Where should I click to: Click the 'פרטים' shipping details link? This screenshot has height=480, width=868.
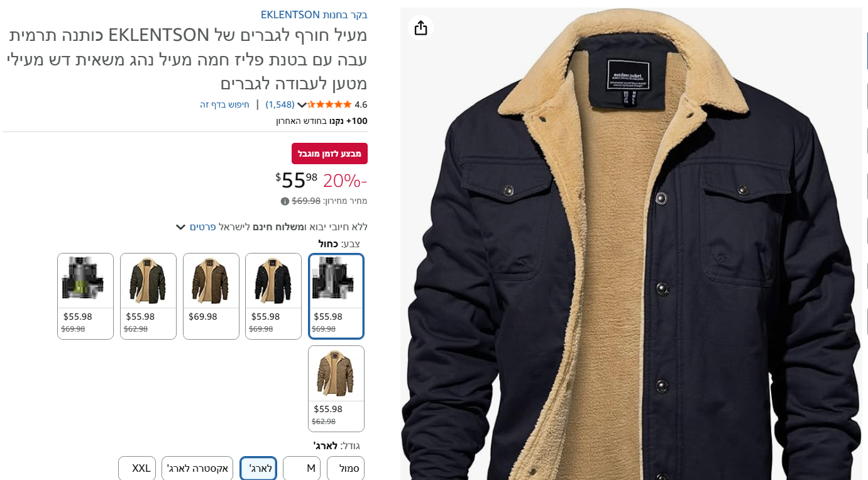pyautogui.click(x=202, y=227)
